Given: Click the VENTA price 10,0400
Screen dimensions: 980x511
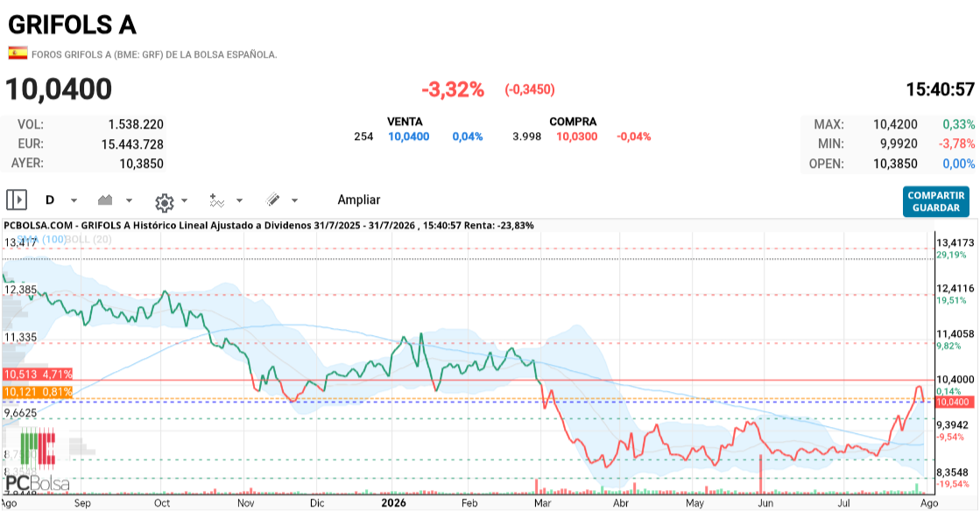Looking at the screenshot, I should (x=409, y=136).
